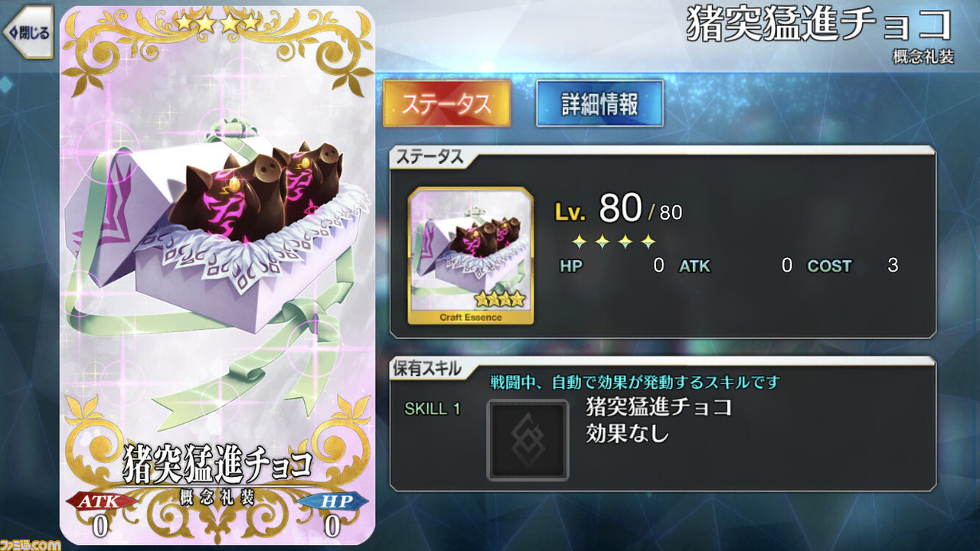This screenshot has width=980, height=551.
Task: Switch to the ステータス tab
Action: (x=446, y=103)
